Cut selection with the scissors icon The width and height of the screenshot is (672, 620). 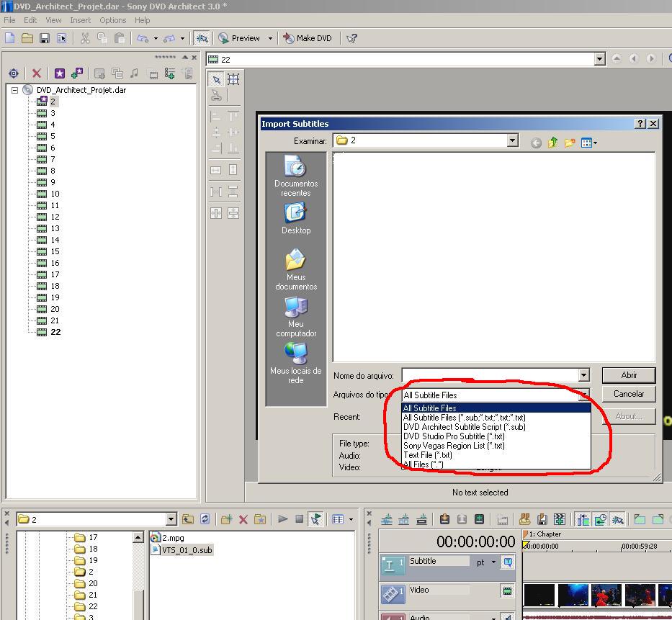(85, 38)
